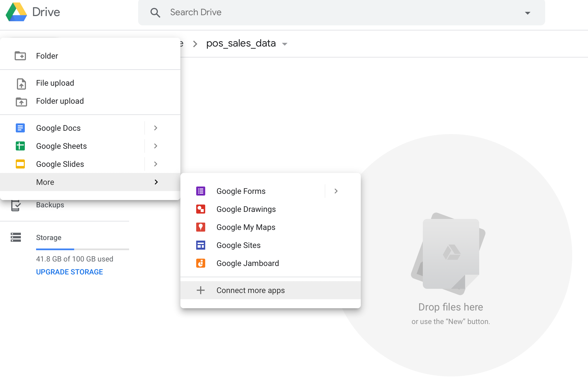This screenshot has width=588, height=386.
Task: Open search options dropdown arrow
Action: [x=528, y=13]
